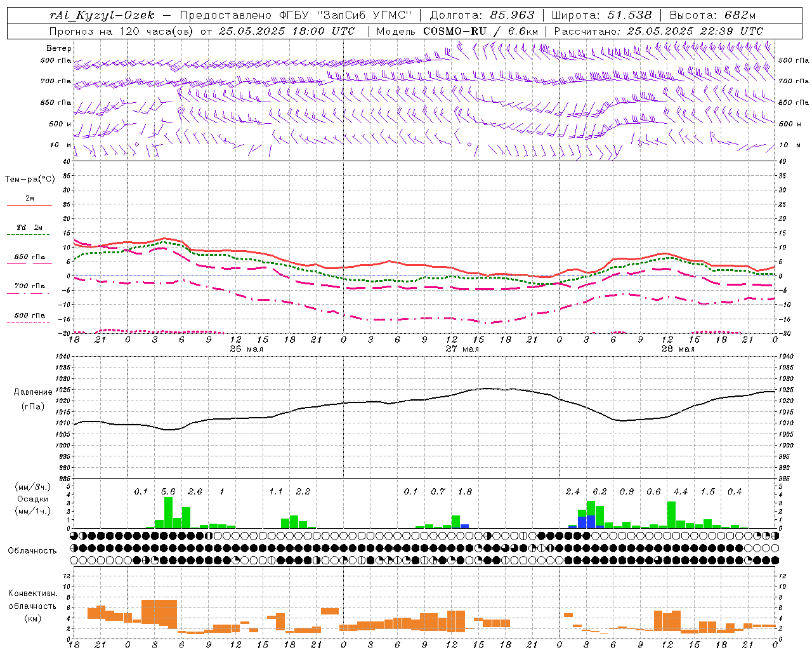Click the 1.1 precipitation total
812x650 pixels.
(x=276, y=491)
